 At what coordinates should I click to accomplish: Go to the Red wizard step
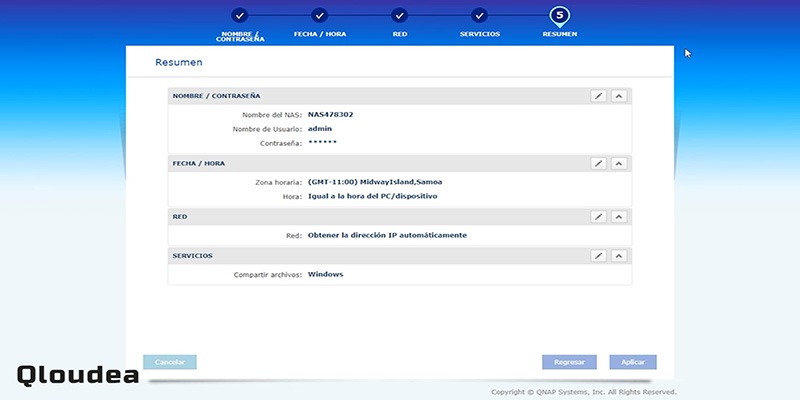pyautogui.click(x=399, y=15)
